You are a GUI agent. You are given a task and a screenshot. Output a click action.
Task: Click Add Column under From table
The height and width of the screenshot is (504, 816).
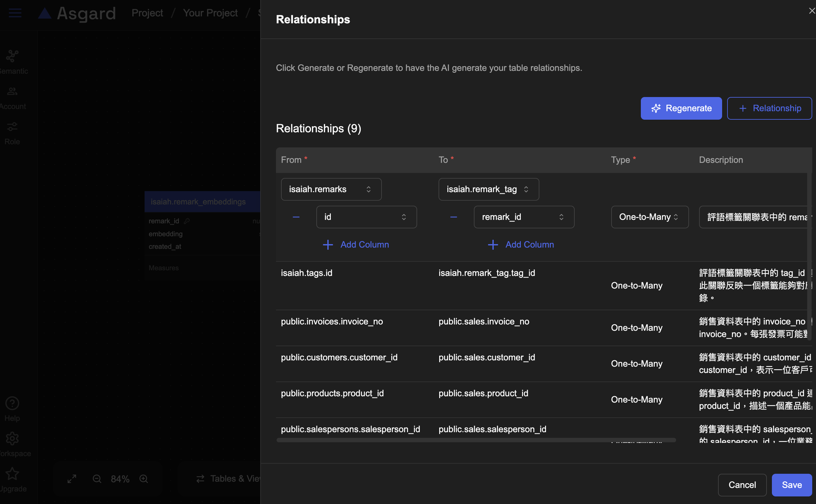pyautogui.click(x=356, y=245)
